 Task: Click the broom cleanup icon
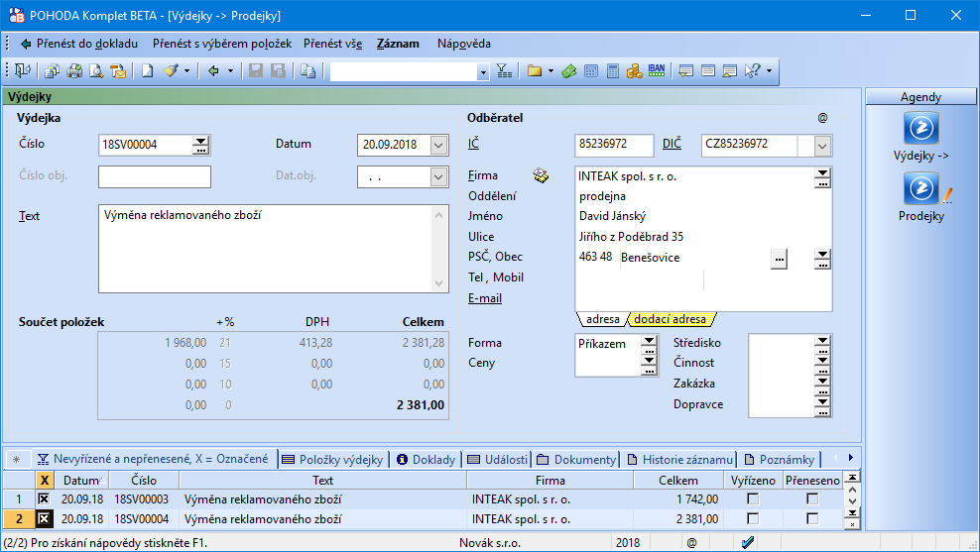click(171, 71)
